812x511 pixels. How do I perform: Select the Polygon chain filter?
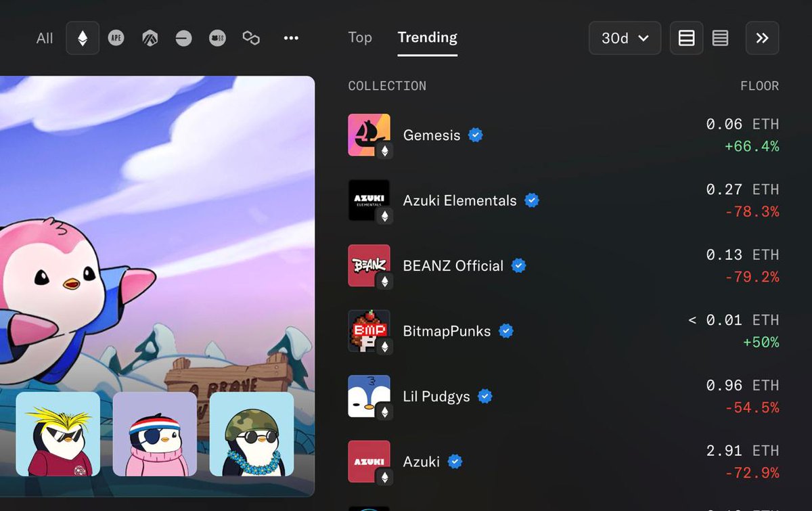(x=251, y=38)
